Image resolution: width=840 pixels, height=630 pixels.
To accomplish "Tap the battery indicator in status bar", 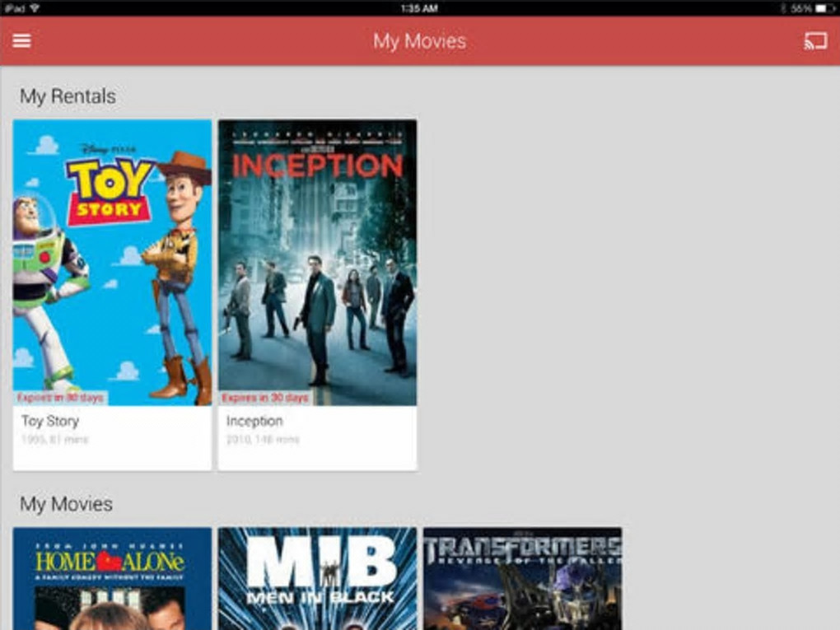I will pos(824,8).
